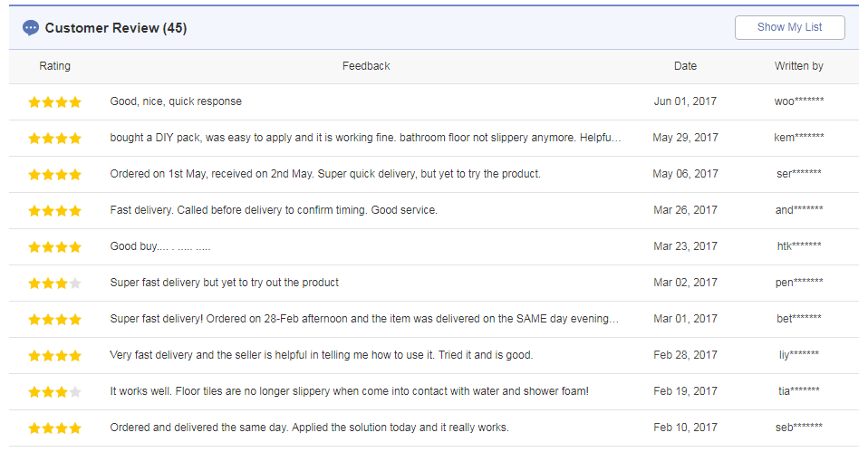Click the Written by column header

coord(799,66)
